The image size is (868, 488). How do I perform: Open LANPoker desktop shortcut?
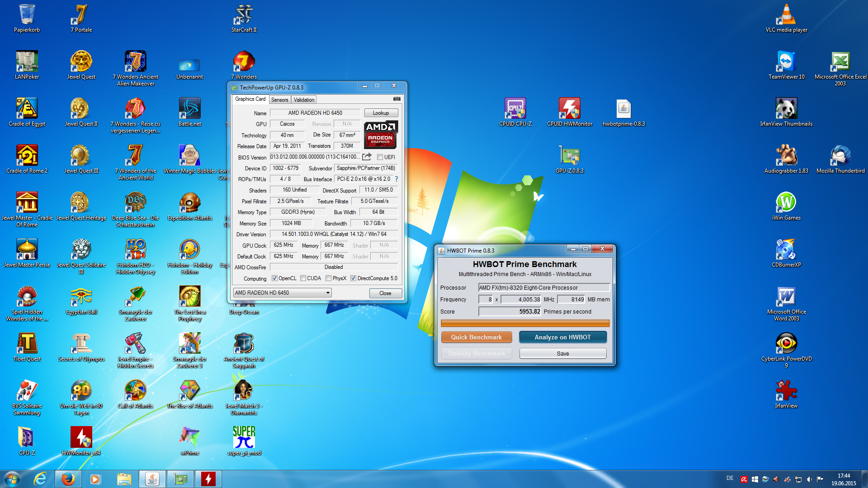tap(27, 65)
